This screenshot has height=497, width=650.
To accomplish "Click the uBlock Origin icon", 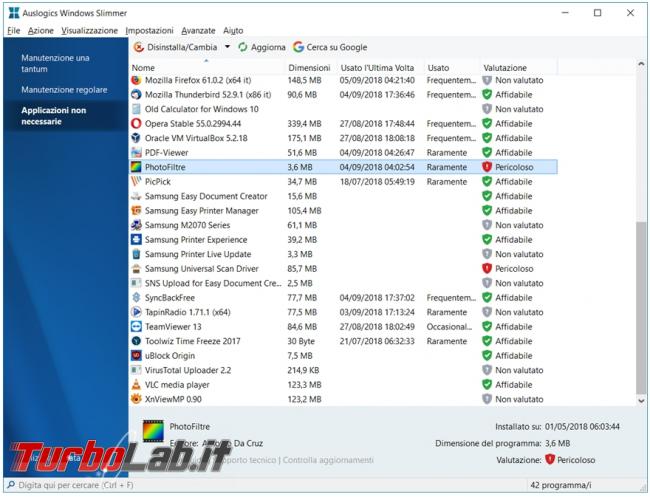I will (136, 356).
